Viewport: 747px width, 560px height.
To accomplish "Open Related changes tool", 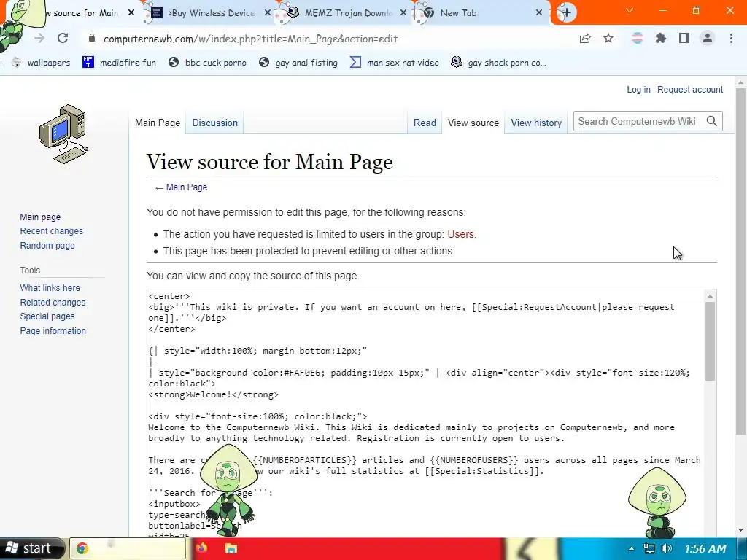I will pos(53,303).
